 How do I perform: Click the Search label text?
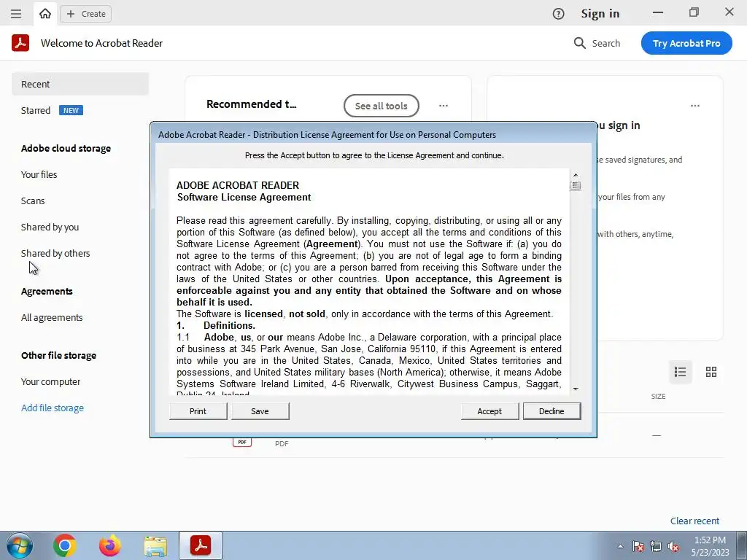pos(606,43)
